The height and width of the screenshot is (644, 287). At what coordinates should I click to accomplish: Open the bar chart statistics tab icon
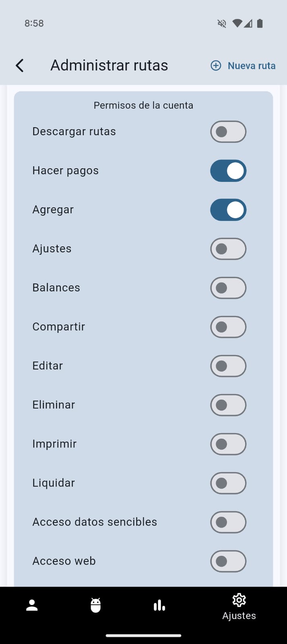click(159, 605)
